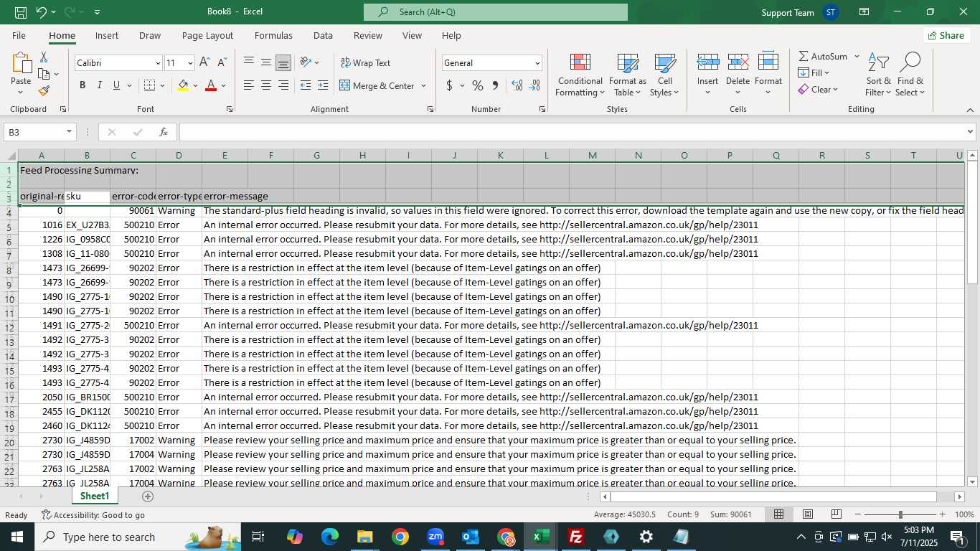Increase font size with larger A icon
Image resolution: width=980 pixels, height=551 pixels.
coord(204,63)
